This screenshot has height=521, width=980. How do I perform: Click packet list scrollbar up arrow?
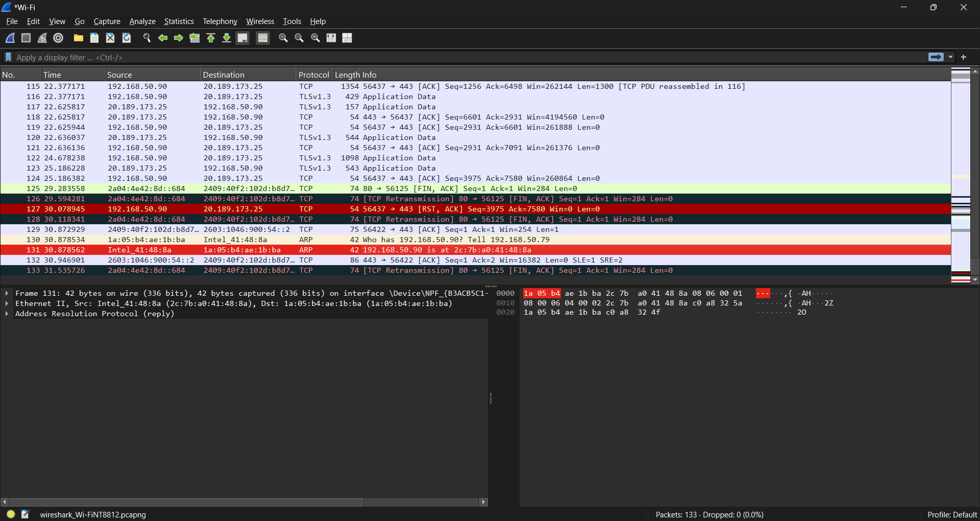(975, 72)
